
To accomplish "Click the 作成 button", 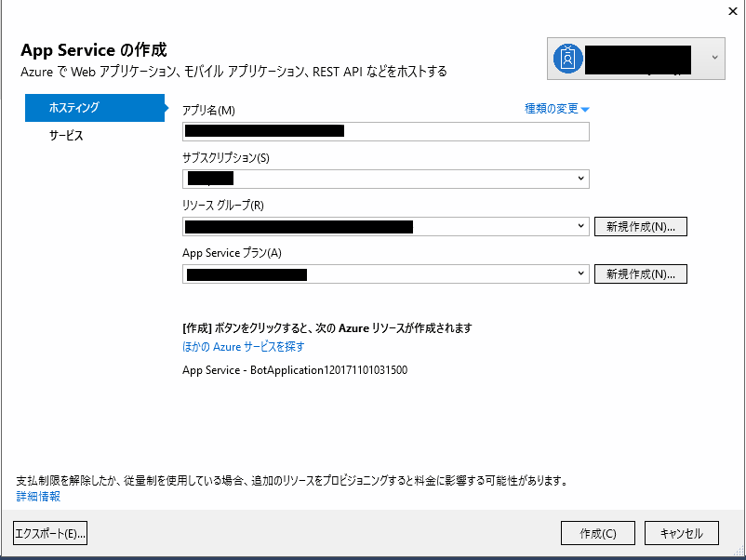I will [x=597, y=533].
